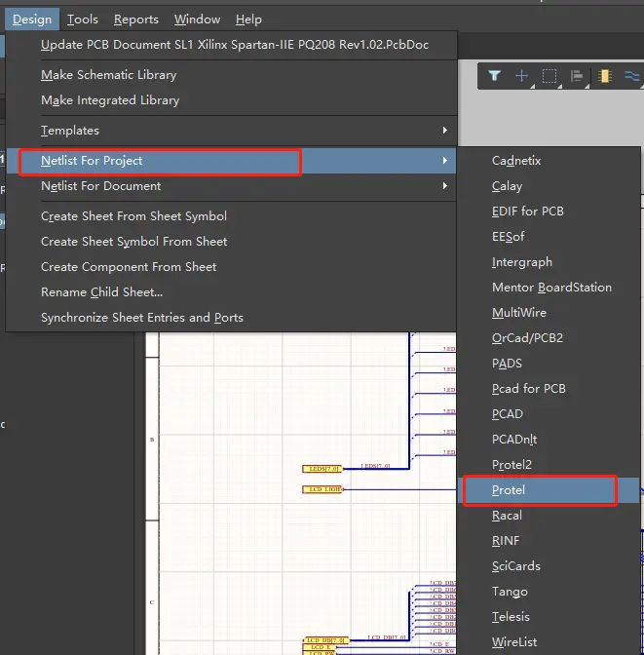Open the Help menu

248,19
